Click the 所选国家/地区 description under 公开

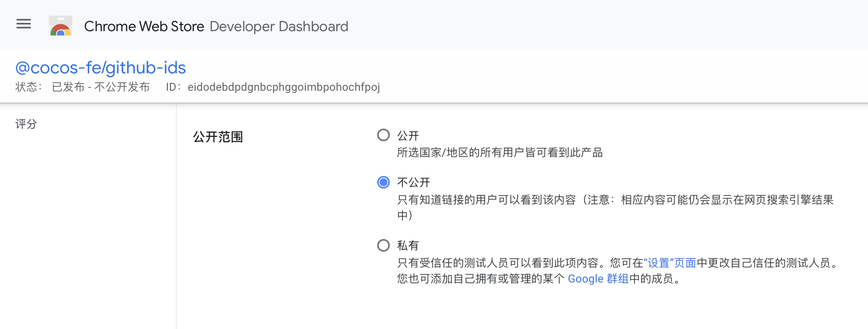(499, 153)
